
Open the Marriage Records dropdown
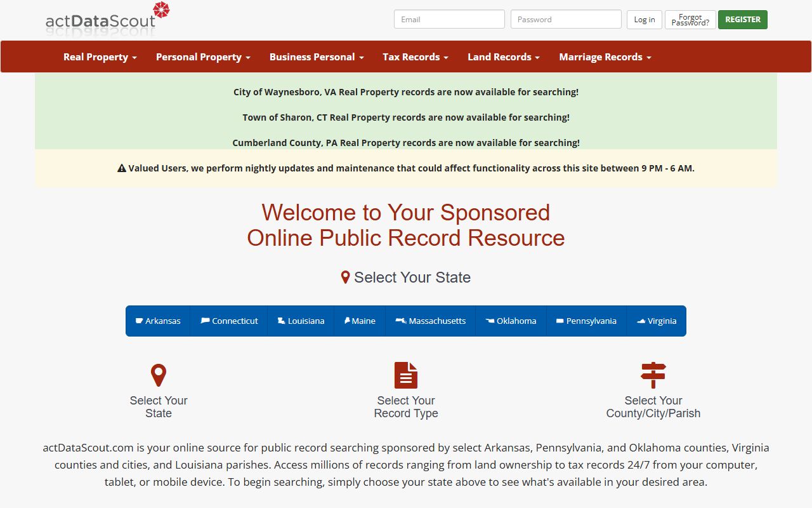point(605,57)
